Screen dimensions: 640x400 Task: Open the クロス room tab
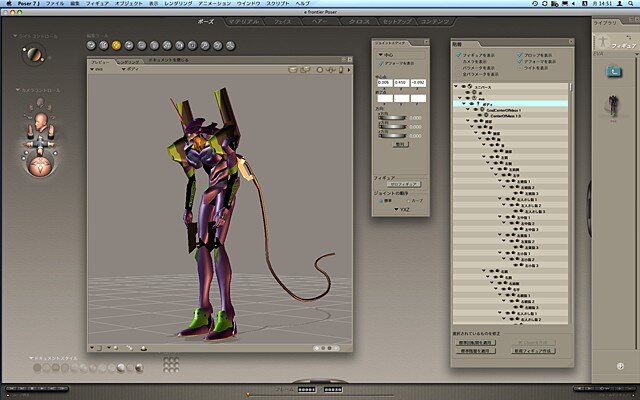[359, 22]
